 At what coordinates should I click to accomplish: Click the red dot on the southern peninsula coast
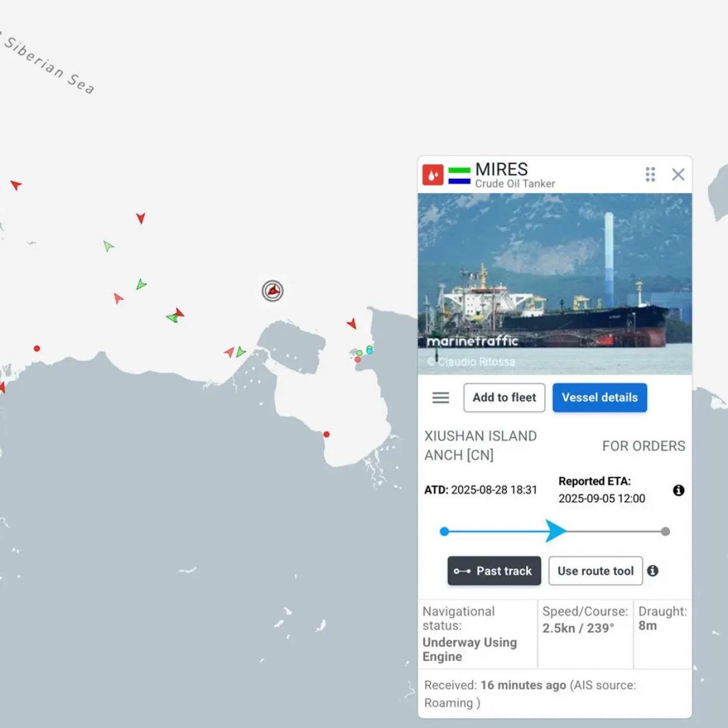click(x=327, y=434)
